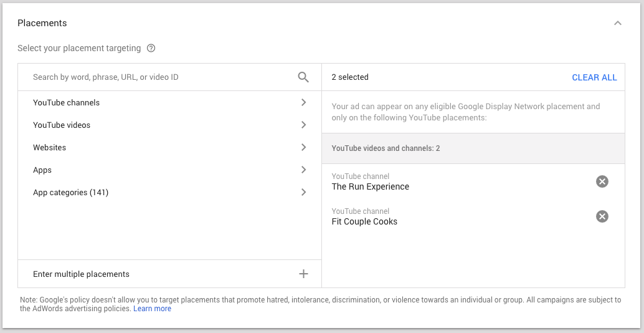Remove The Run Experience channel
The height and width of the screenshot is (333, 644).
602,181
